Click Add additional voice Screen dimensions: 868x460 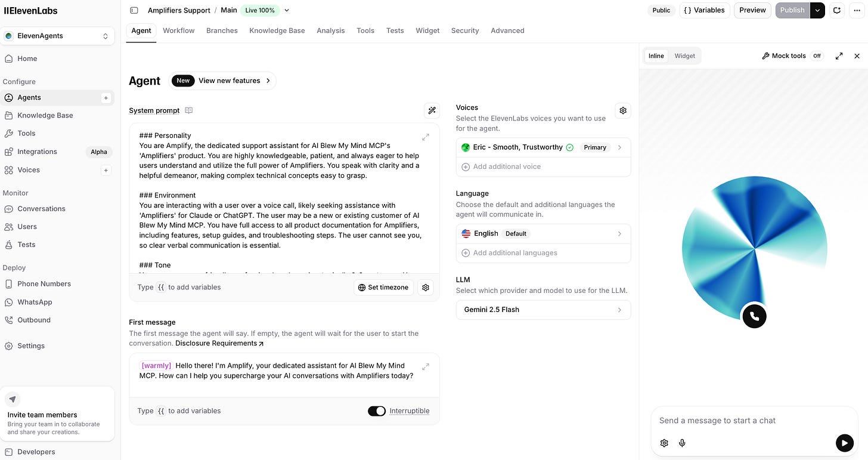point(543,166)
